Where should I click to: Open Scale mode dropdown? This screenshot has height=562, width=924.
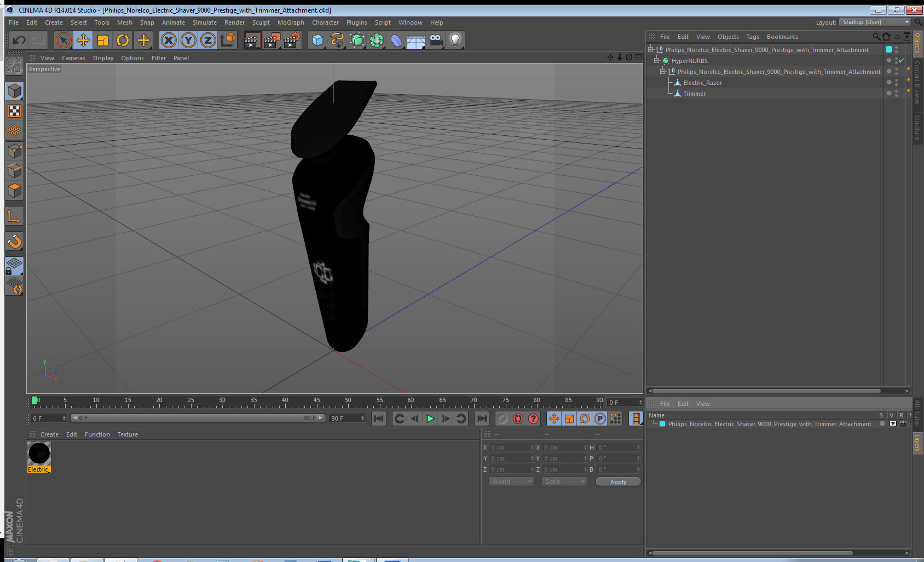[x=564, y=481]
